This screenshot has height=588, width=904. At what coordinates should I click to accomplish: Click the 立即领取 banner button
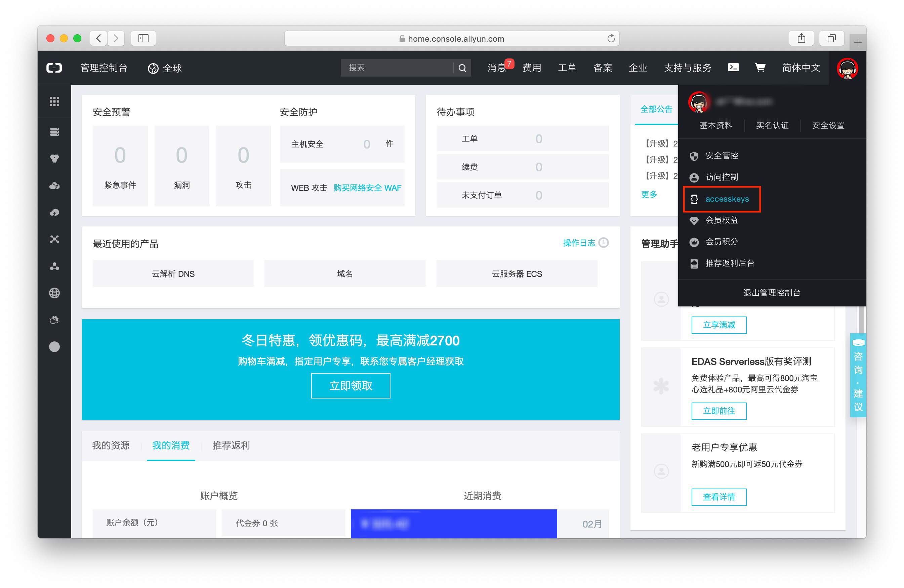[x=350, y=385]
